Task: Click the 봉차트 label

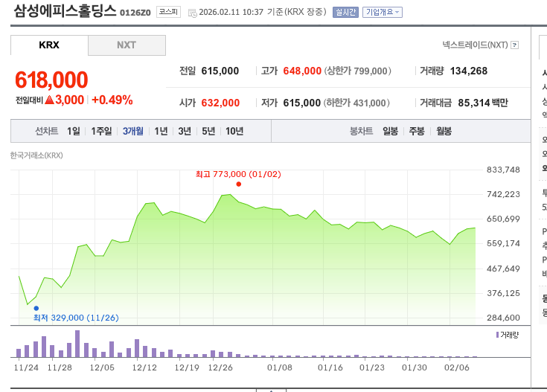Action: 362,131
